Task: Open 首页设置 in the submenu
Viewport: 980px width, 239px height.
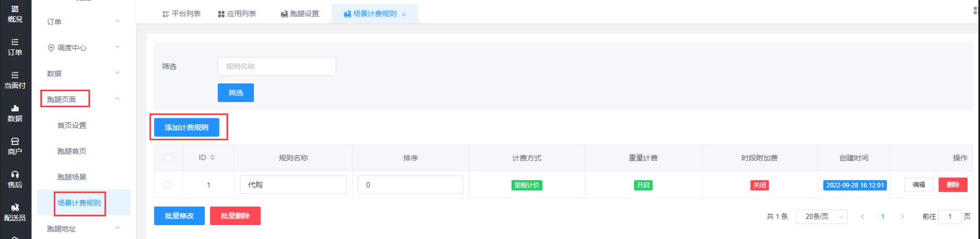Action: coord(72,125)
